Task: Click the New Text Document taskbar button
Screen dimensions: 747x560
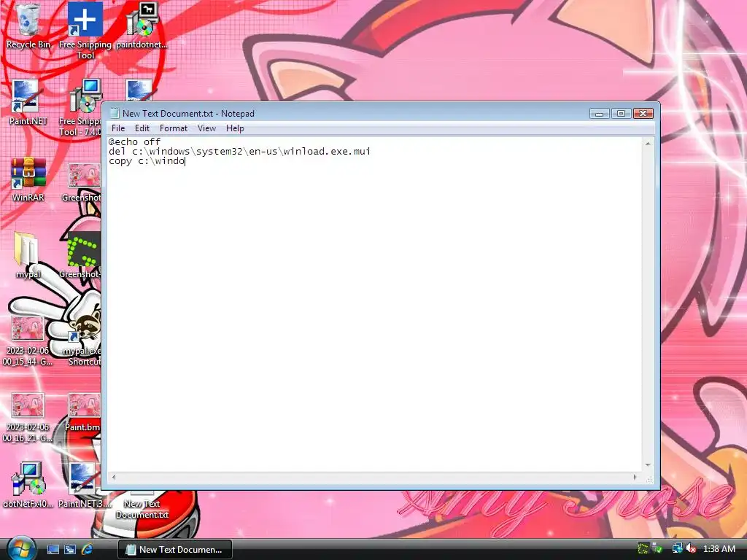Action: (175, 550)
